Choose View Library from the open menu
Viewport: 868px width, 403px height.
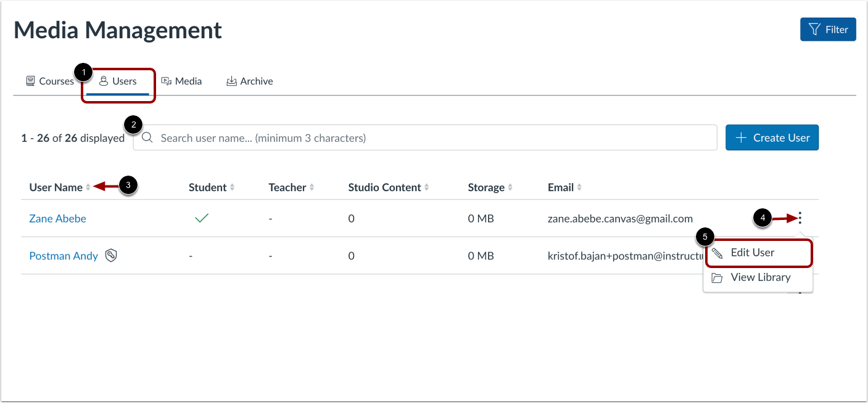[761, 277]
